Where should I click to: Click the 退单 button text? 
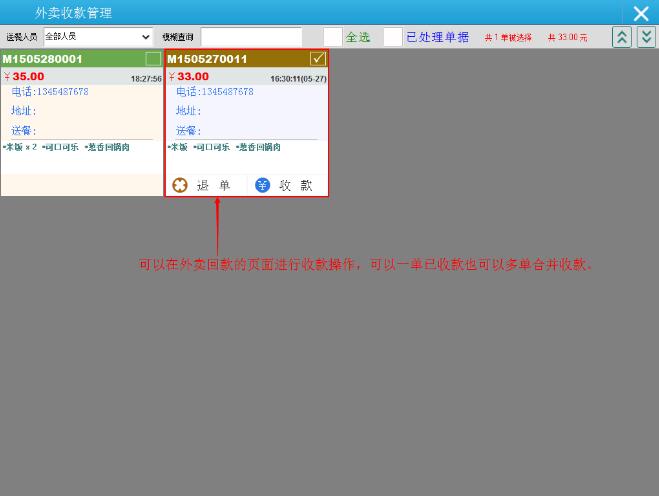(x=213, y=185)
